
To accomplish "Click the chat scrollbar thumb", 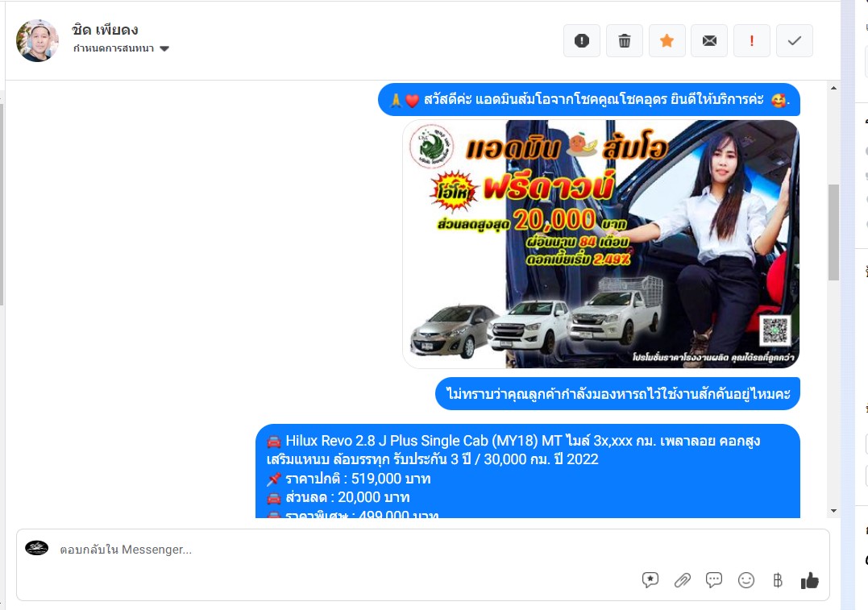I will click(x=833, y=233).
